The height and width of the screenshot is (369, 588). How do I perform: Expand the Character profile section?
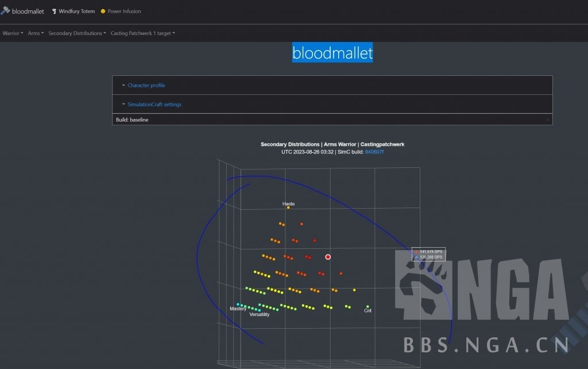pyautogui.click(x=146, y=85)
